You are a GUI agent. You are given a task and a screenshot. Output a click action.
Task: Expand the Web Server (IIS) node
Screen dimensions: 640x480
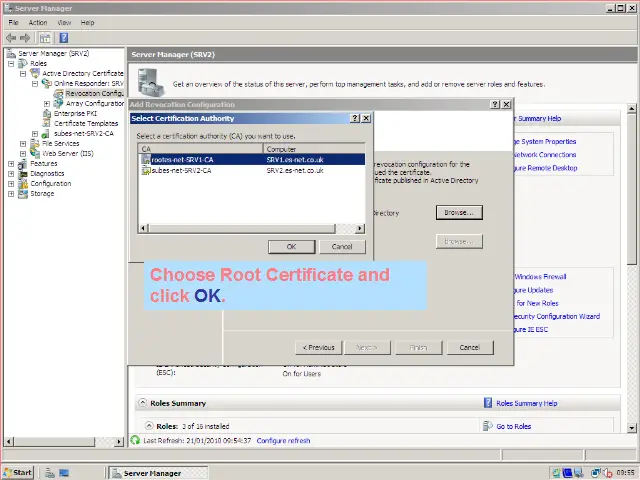click(23, 154)
